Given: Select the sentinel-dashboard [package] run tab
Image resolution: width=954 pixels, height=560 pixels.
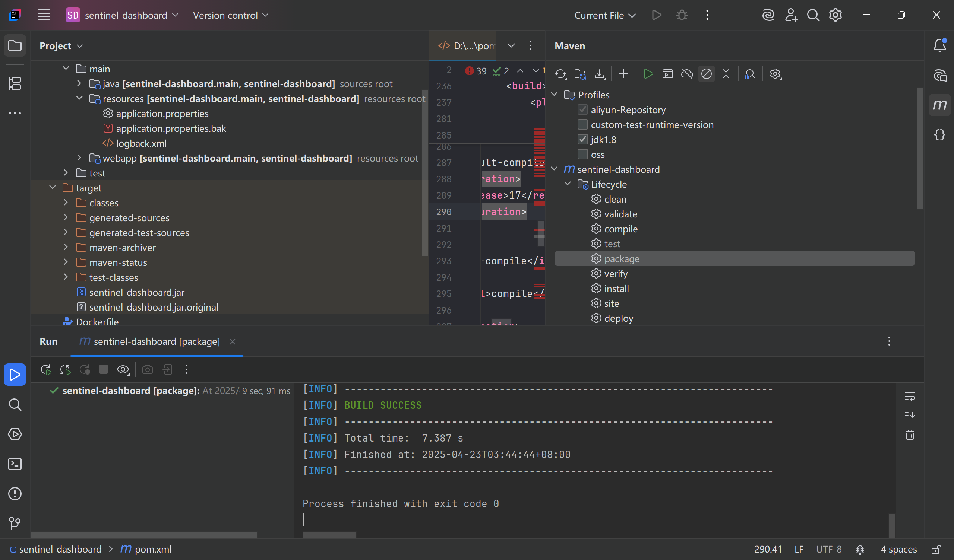Looking at the screenshot, I should [x=156, y=342].
